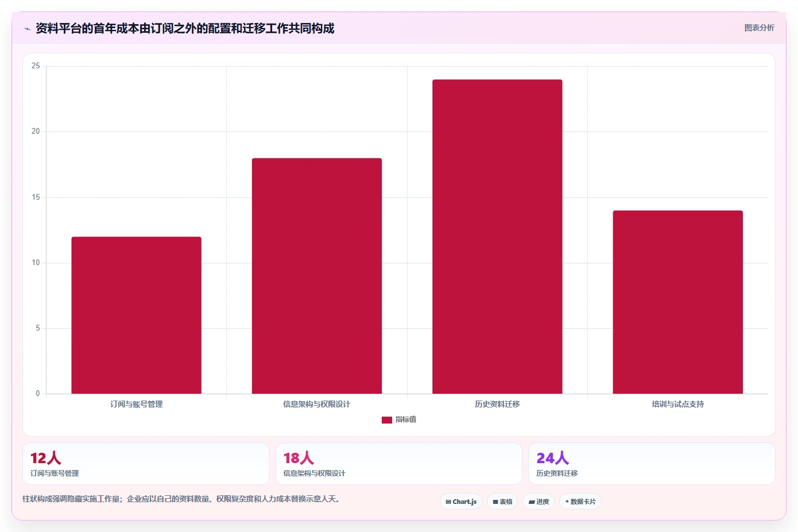Click the blue icon beside the chart title
The image size is (798, 532).
(x=27, y=29)
